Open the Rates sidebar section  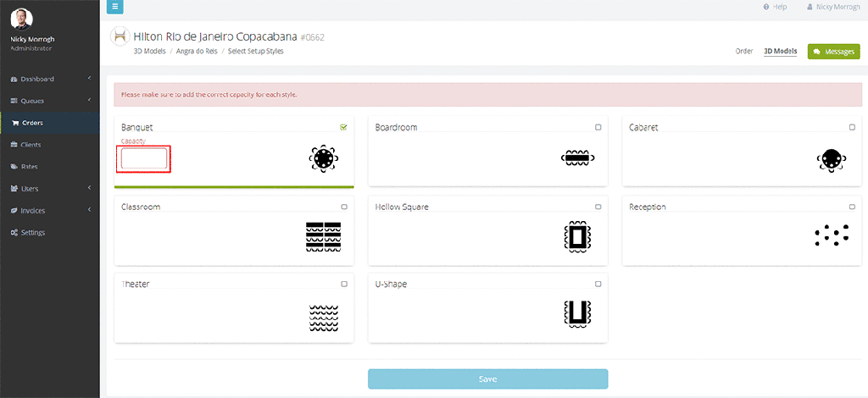pyautogui.click(x=50, y=166)
